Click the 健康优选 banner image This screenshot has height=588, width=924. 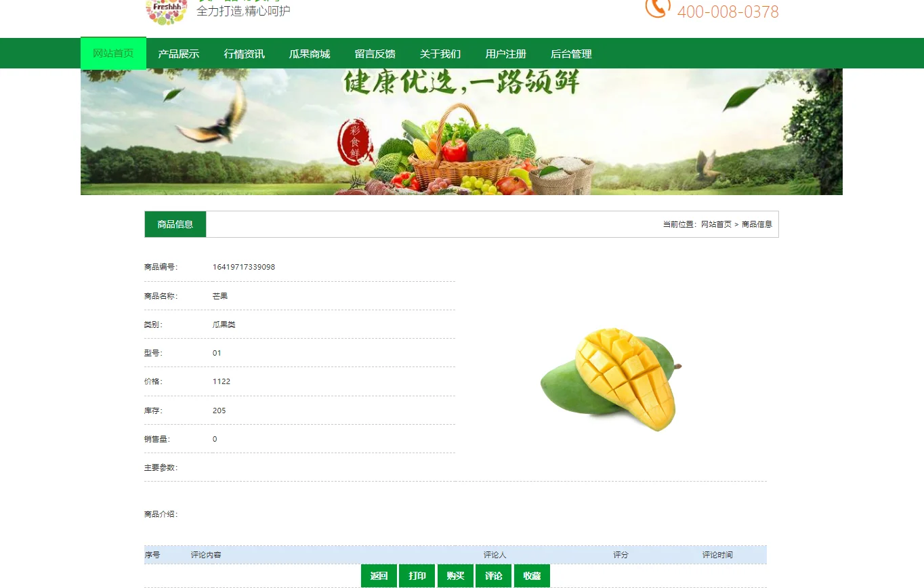click(461, 131)
